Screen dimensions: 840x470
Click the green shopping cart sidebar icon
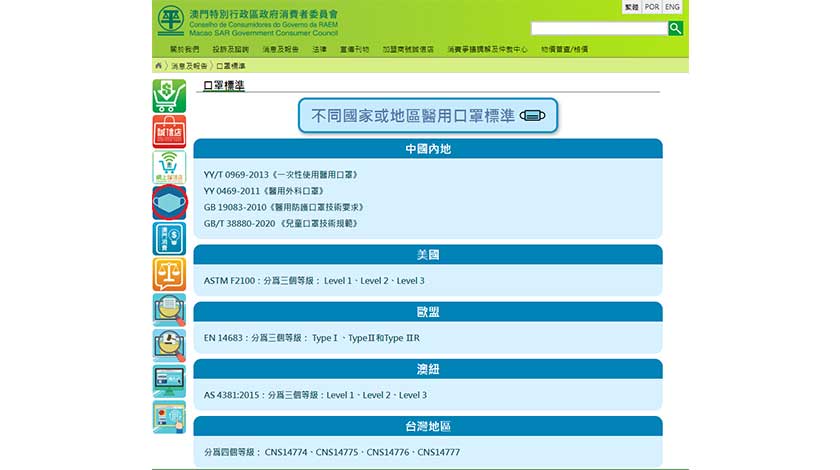click(169, 96)
